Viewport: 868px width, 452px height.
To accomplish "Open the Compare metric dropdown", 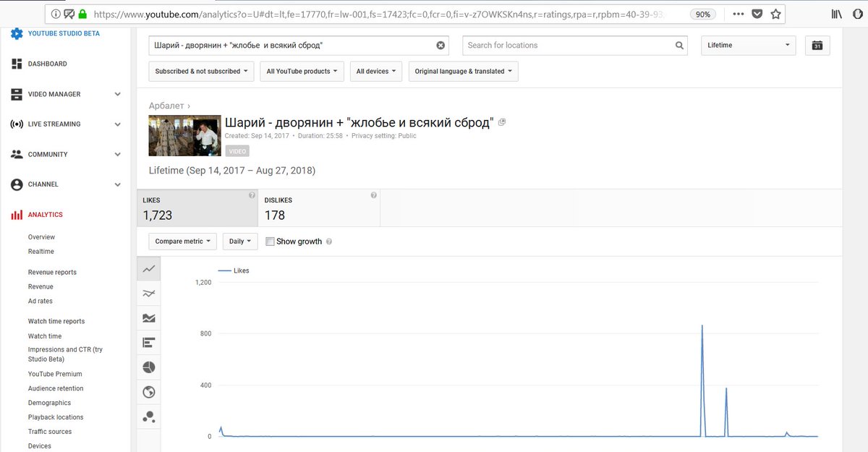I will (183, 242).
